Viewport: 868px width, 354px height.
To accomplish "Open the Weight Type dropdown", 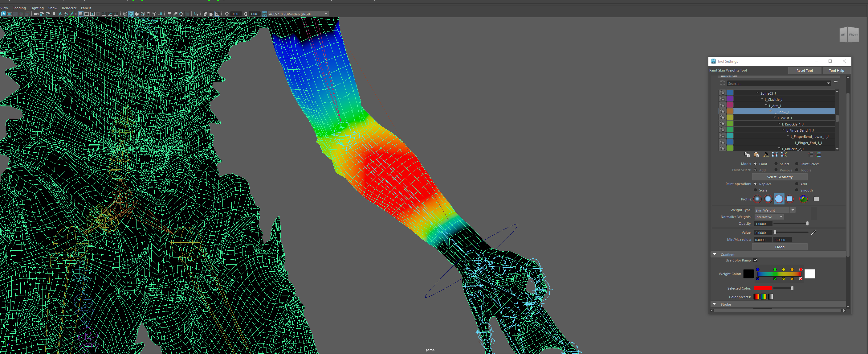I will [x=793, y=210].
